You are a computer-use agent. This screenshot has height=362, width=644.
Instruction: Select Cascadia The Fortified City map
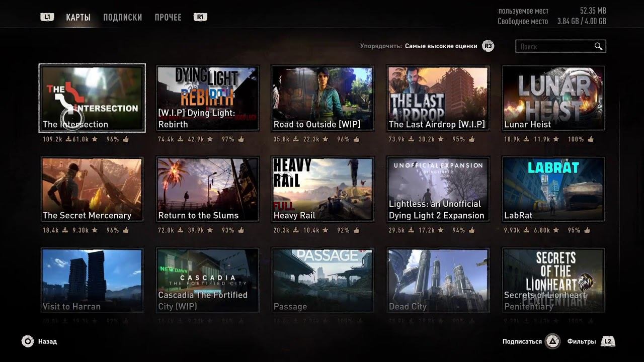point(207,281)
